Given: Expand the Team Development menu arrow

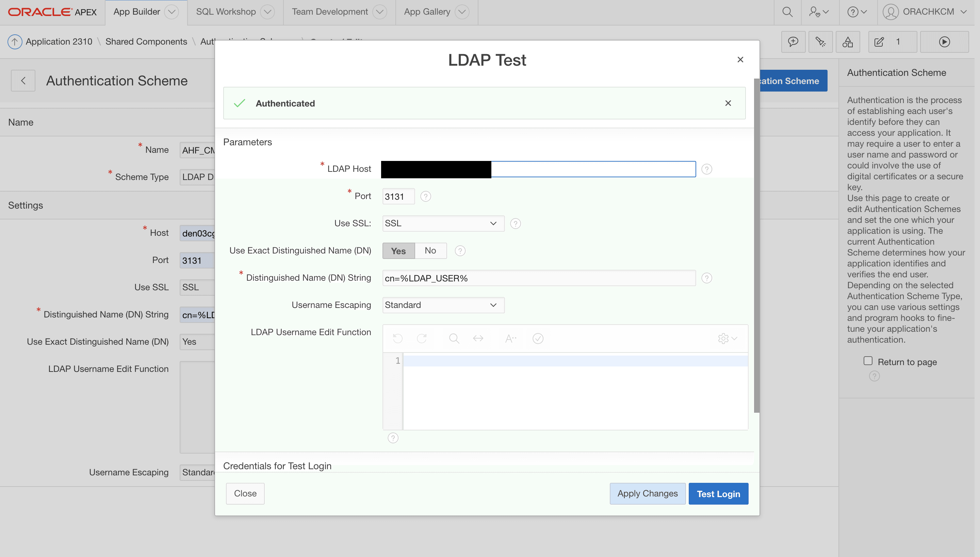Looking at the screenshot, I should click(x=379, y=12).
